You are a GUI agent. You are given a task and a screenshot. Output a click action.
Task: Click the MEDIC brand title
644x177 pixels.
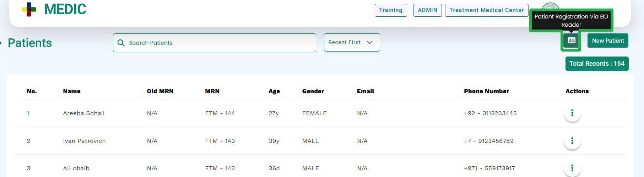coord(65,9)
